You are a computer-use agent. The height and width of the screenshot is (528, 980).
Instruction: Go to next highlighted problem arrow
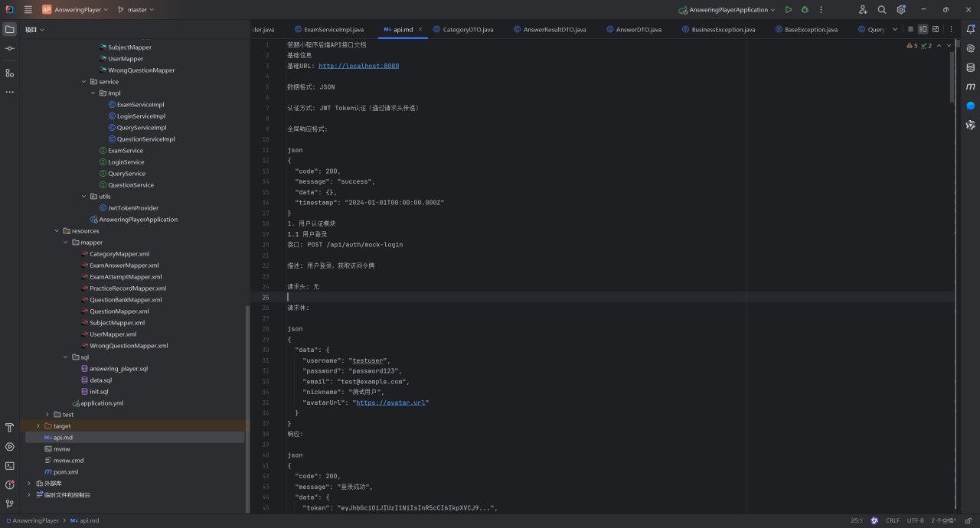tap(949, 45)
